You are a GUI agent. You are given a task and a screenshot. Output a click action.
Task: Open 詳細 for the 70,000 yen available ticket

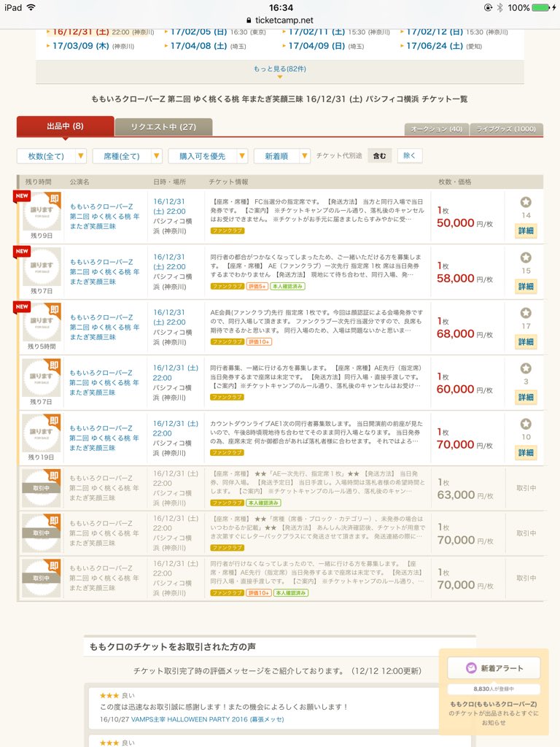(x=526, y=452)
